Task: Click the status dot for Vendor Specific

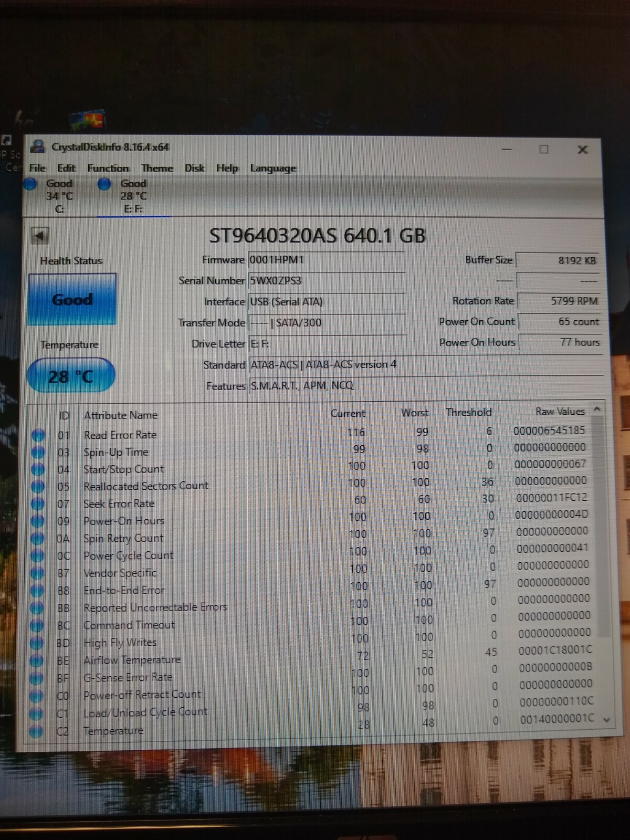Action: pos(37,573)
